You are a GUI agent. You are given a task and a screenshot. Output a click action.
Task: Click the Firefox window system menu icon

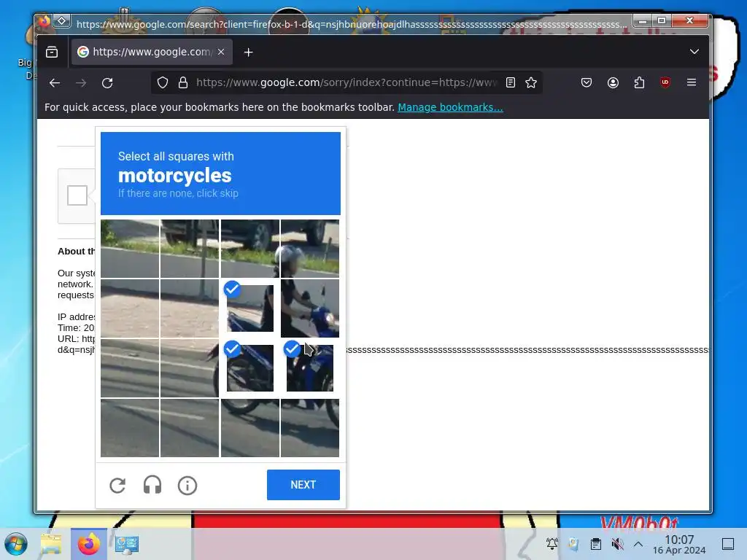(x=44, y=21)
